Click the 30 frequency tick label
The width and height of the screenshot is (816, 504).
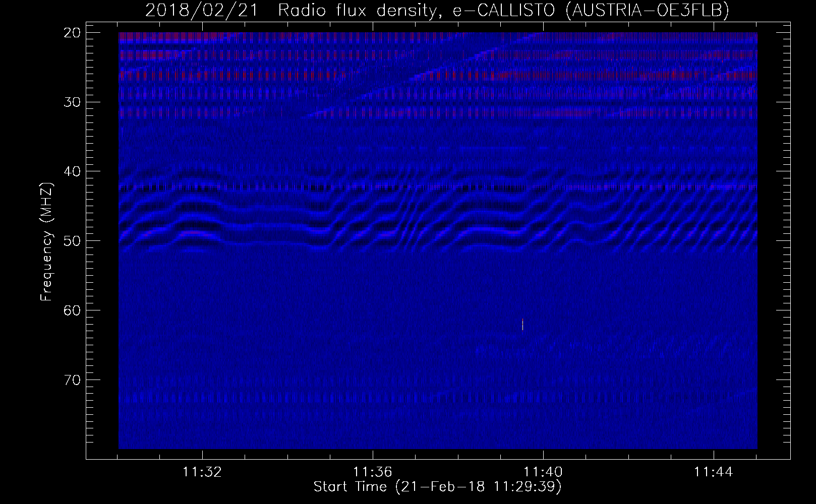tap(73, 102)
